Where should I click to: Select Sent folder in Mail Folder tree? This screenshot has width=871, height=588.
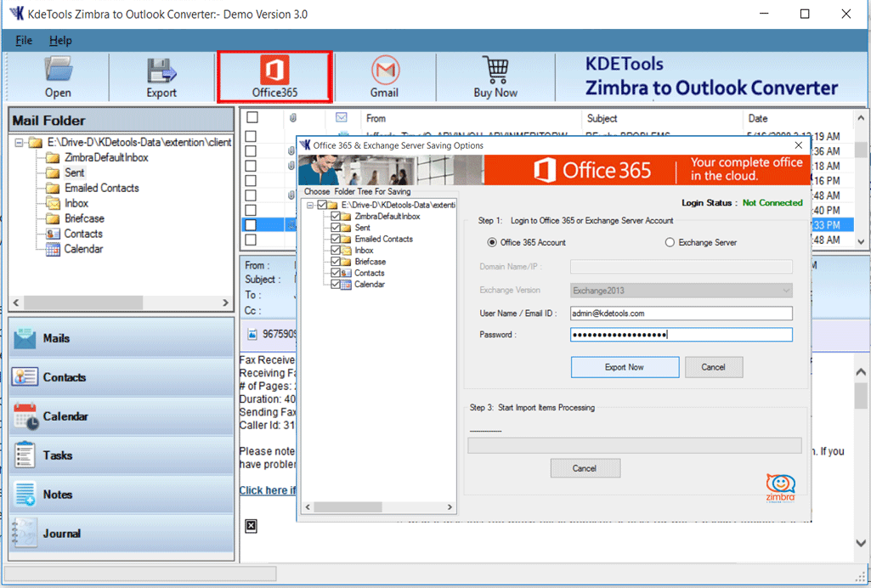click(75, 172)
